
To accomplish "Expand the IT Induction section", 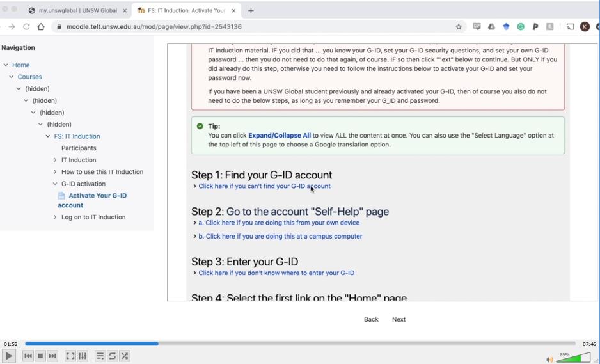I will 55,160.
